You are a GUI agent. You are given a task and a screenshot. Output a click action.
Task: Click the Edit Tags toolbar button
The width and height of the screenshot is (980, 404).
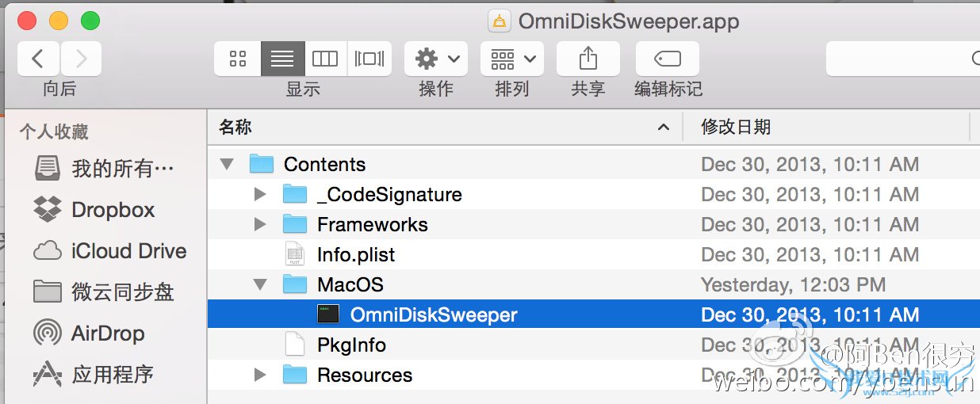pos(667,59)
